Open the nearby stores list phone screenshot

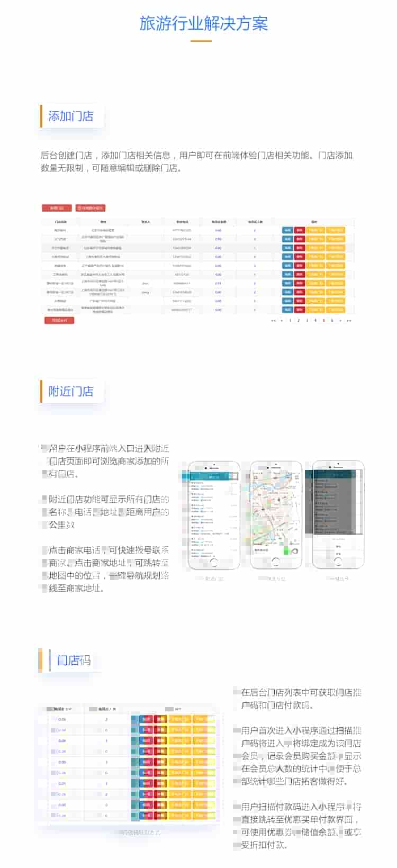[214, 516]
